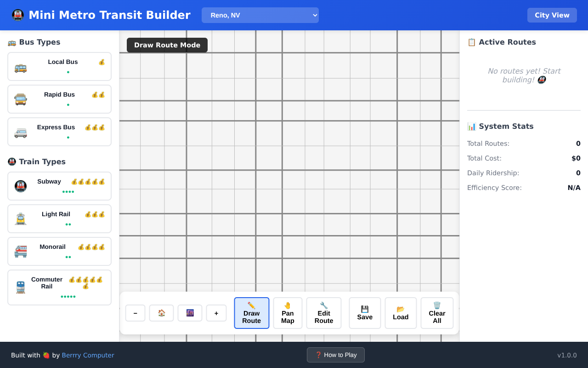Open the Load folder icon
Viewport: 588px width, 368px height.
[x=400, y=313]
